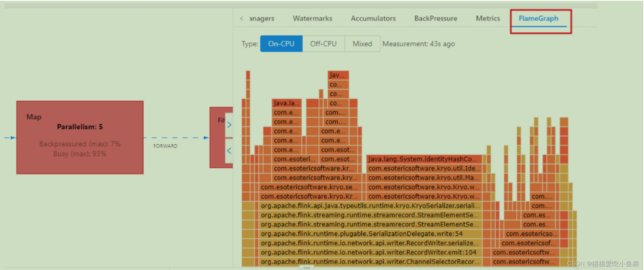
Task: Select the On-CPU flame graph type
Action: [x=281, y=44]
